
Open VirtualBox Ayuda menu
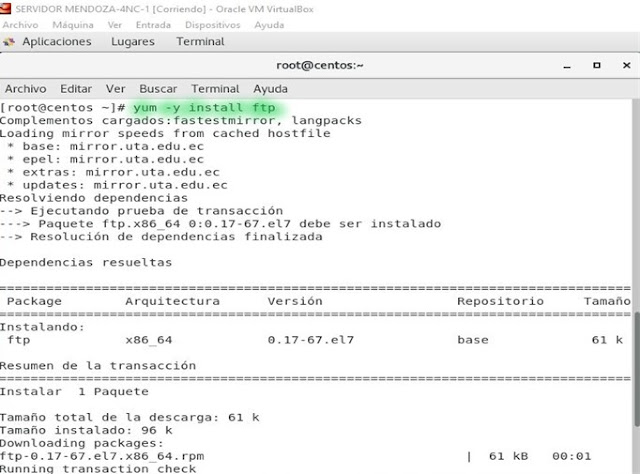pyautogui.click(x=269, y=25)
